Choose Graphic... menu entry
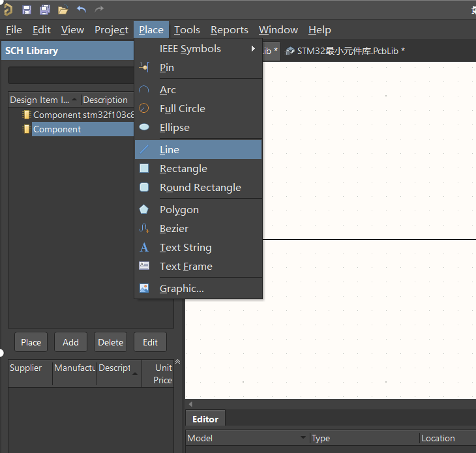This screenshot has height=453, width=476. (x=198, y=288)
